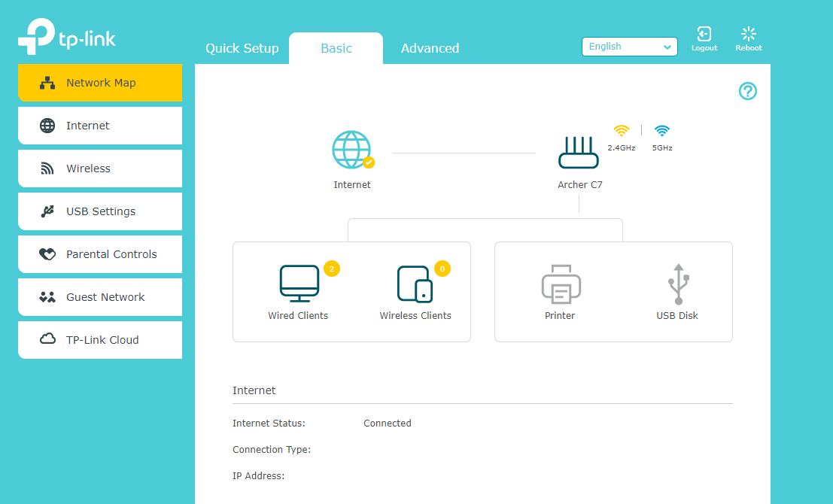Screen dimensions: 833x504
Task: Open the English language dropdown
Action: [x=630, y=47]
